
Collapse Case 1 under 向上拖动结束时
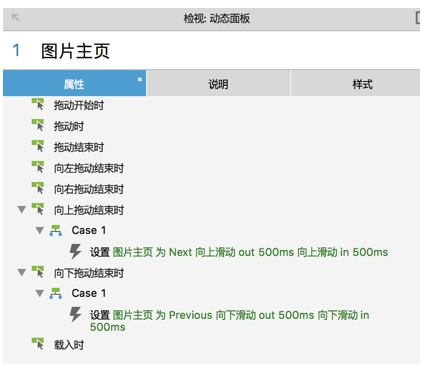(40, 230)
